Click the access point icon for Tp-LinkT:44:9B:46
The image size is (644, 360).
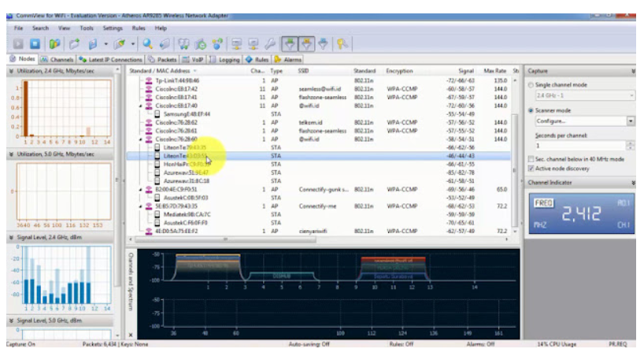coord(149,80)
